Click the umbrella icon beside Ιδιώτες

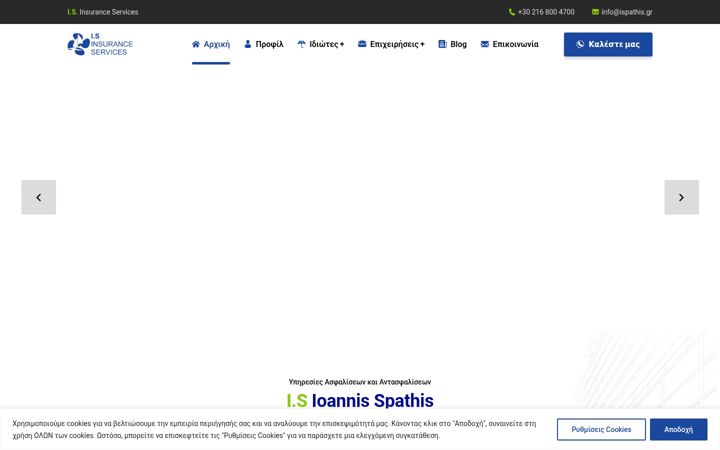pos(301,44)
